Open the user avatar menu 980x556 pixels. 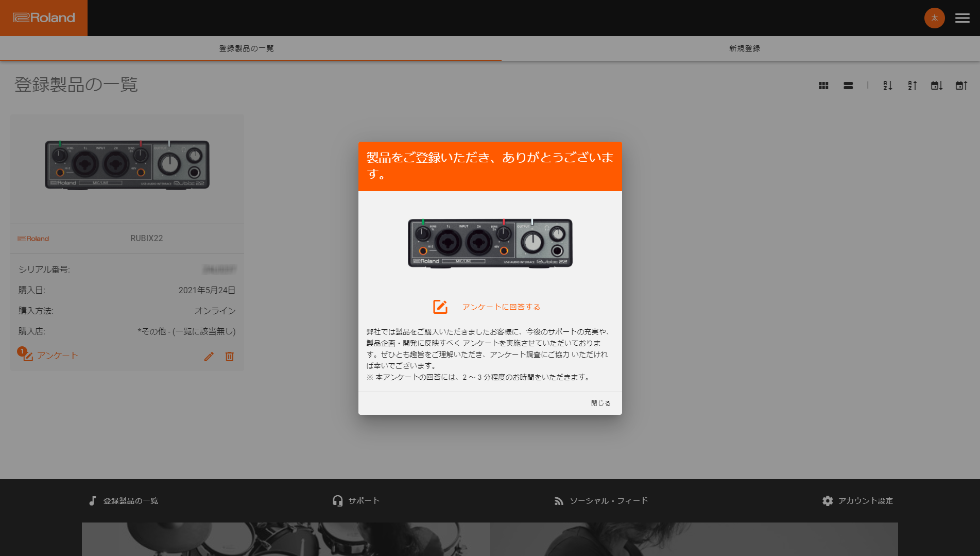tap(934, 18)
